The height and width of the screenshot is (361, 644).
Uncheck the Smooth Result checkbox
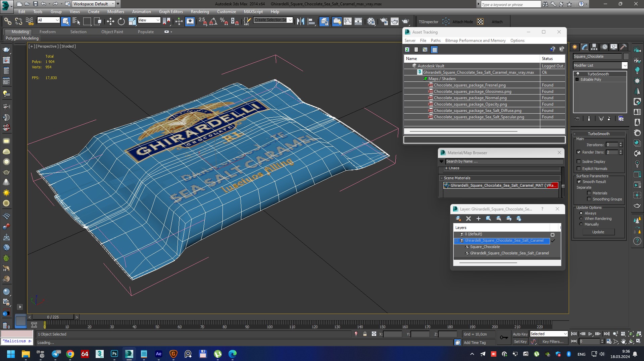pos(579,182)
